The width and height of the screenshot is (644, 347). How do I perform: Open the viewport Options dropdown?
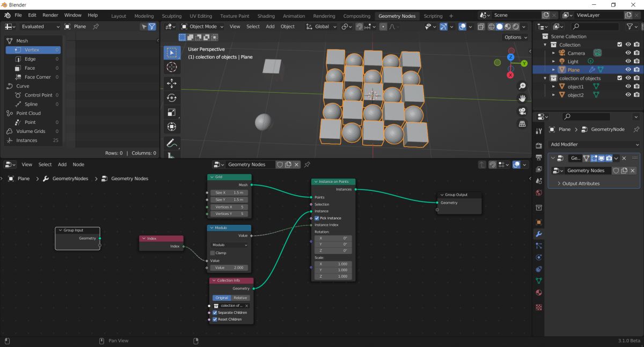[x=516, y=37]
